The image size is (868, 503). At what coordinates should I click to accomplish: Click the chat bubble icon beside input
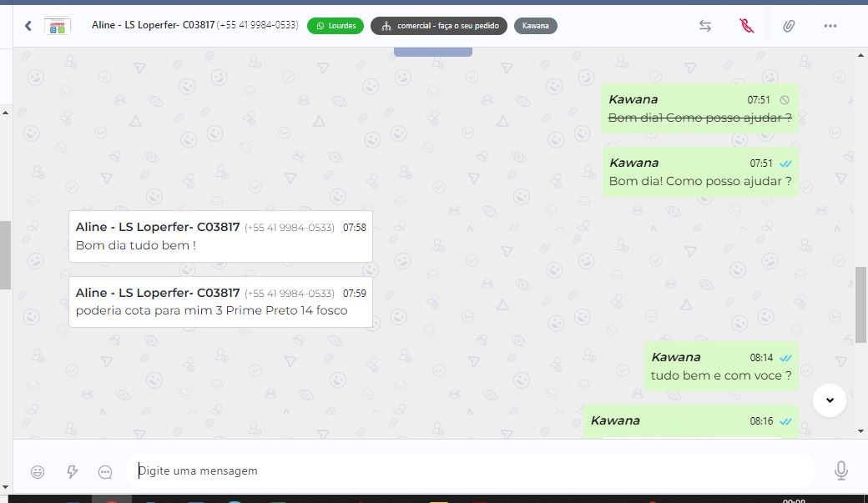coord(105,471)
